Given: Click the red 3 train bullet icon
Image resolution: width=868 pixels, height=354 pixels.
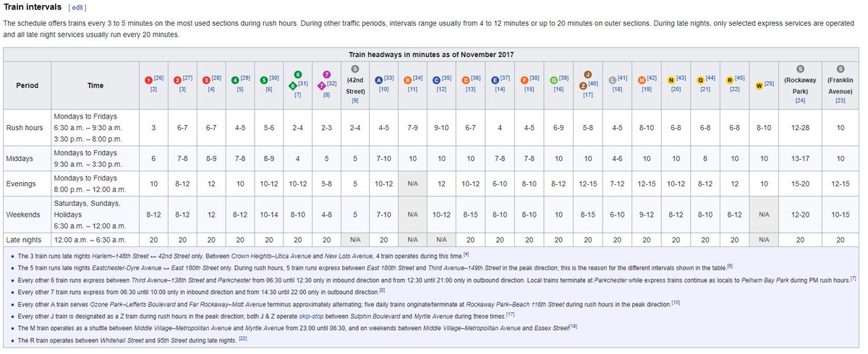Looking at the screenshot, I should (x=206, y=79).
